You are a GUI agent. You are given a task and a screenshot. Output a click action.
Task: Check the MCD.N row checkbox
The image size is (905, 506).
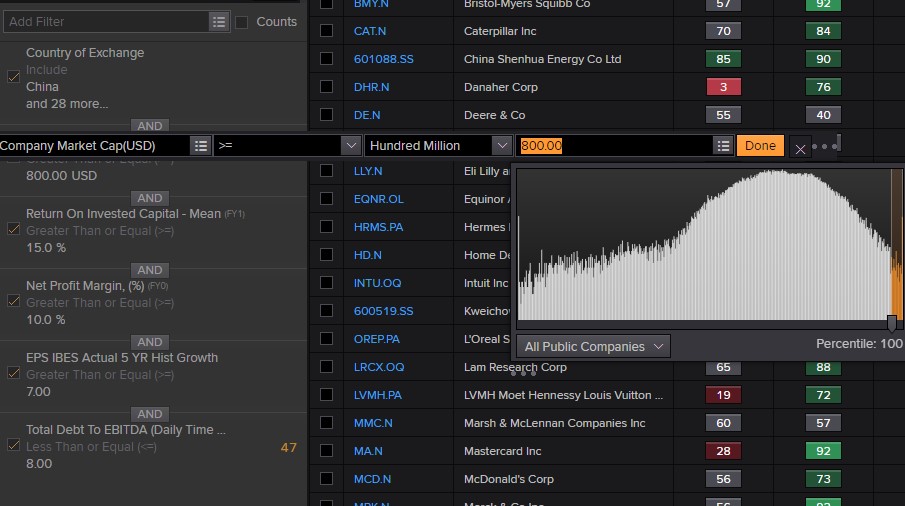pos(326,479)
